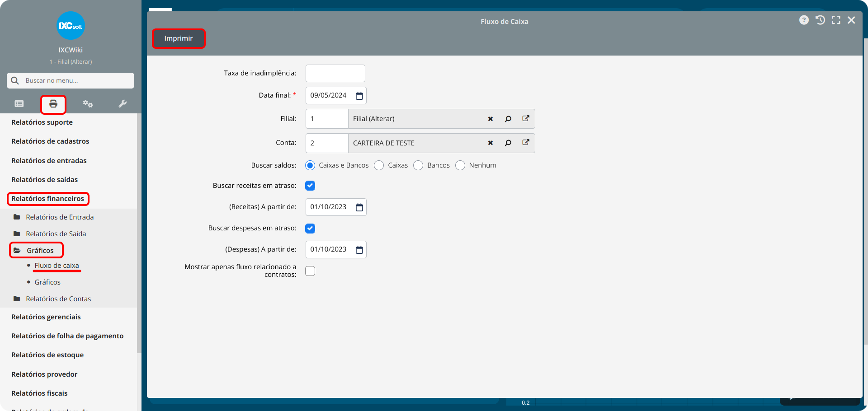Open the printer reports tab icon

pyautogui.click(x=53, y=104)
